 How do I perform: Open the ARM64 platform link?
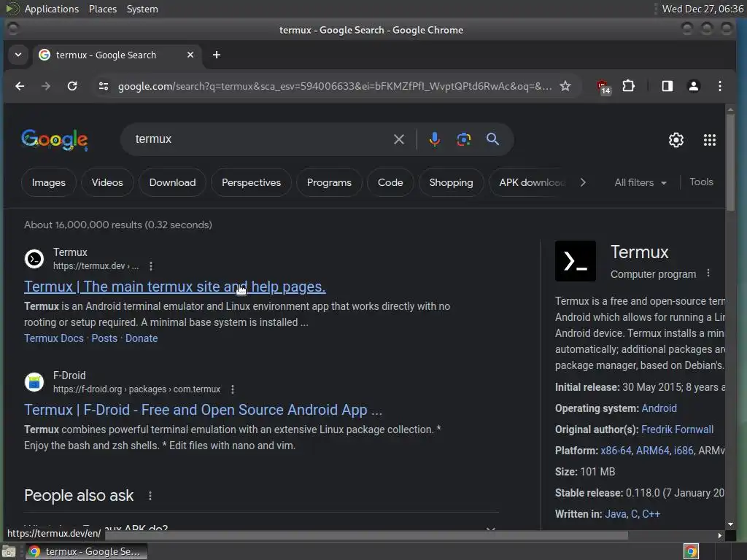pyautogui.click(x=653, y=451)
